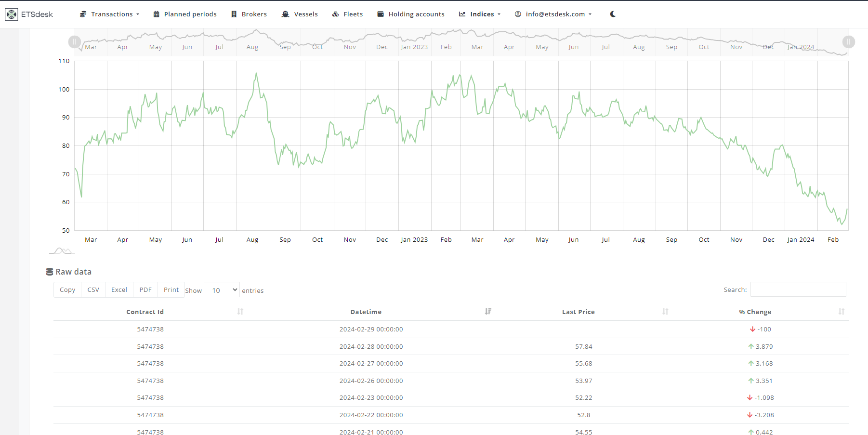Select Contract Id in 2024-02-28 row
The image size is (868, 435).
point(150,346)
